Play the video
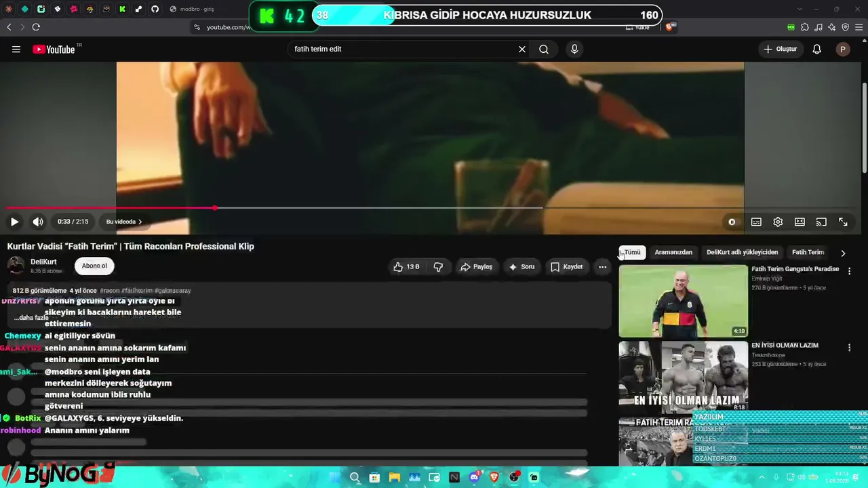868x488 pixels. point(14,222)
